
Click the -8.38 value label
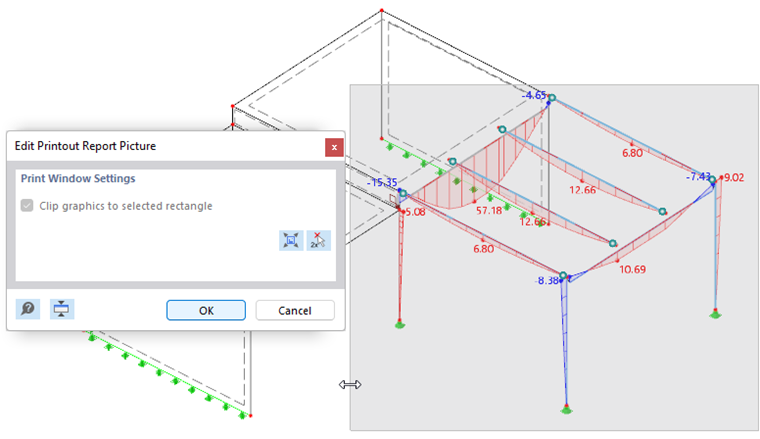pyautogui.click(x=547, y=281)
